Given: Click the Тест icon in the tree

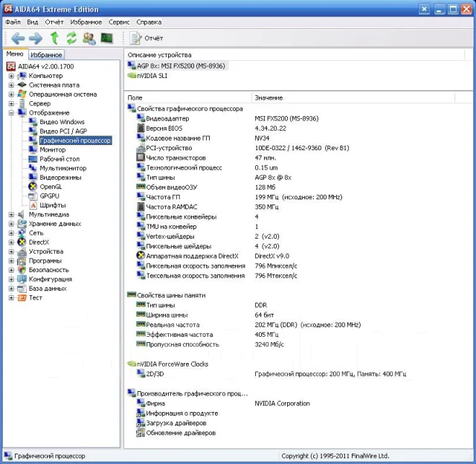Looking at the screenshot, I should tap(22, 297).
